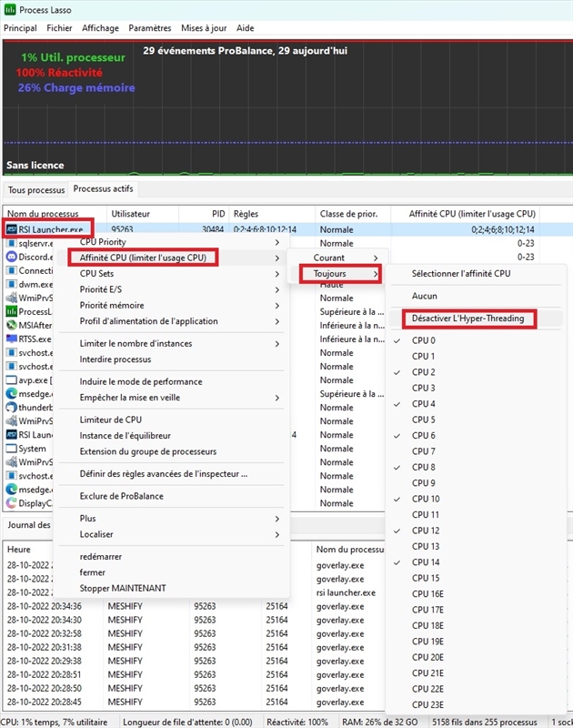Viewport: 573px width, 728px height.
Task: Uncheck CPU 14 affinity option
Action: (x=426, y=562)
